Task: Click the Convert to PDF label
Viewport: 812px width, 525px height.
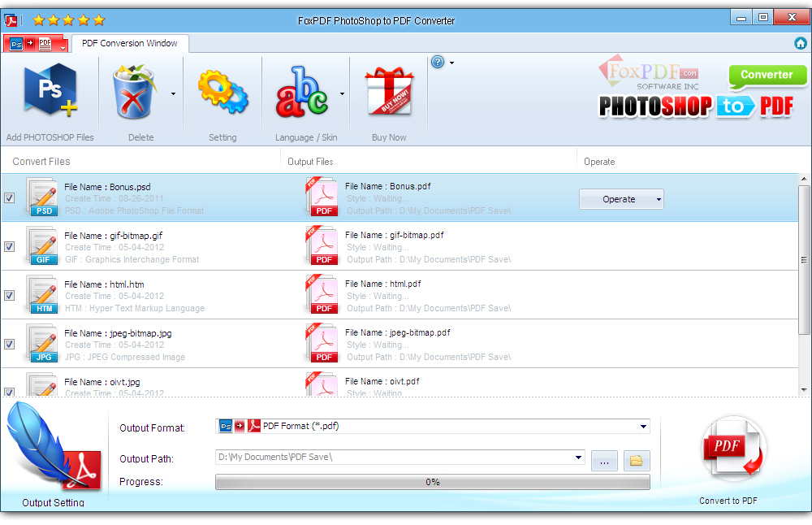Action: (728, 501)
